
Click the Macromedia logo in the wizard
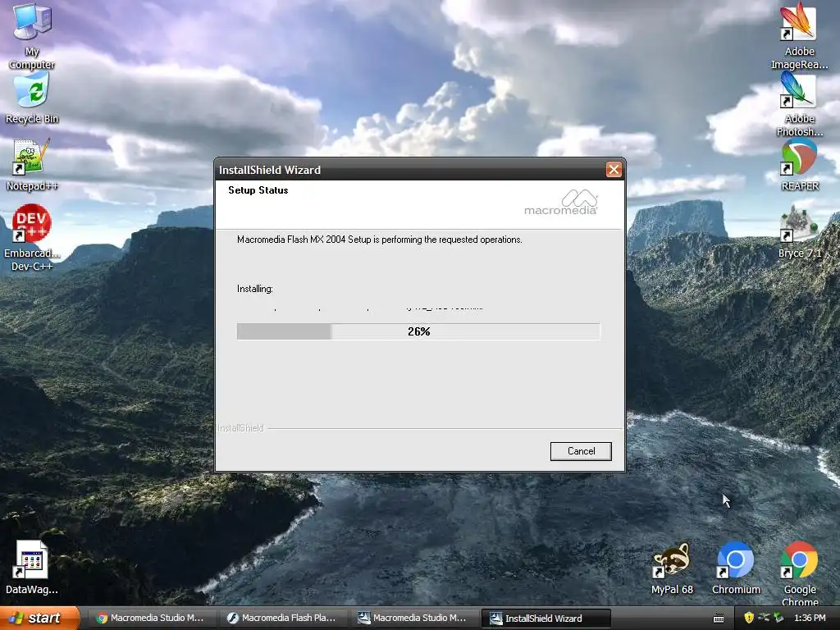(561, 202)
